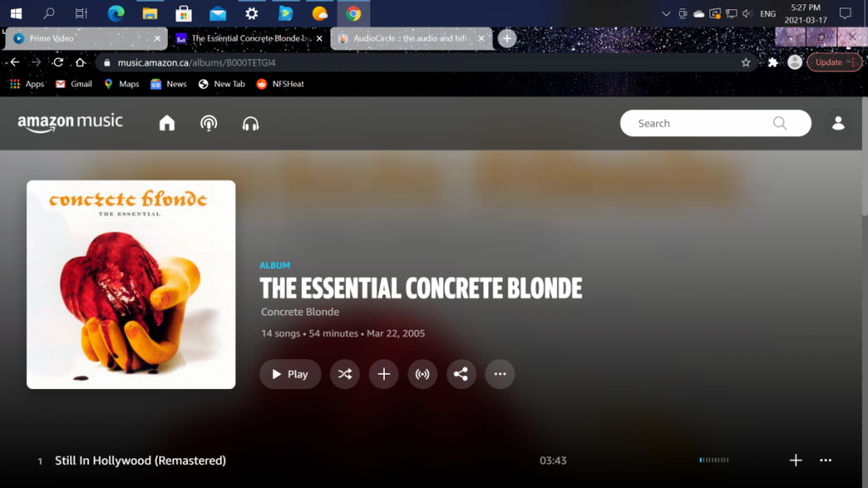Open File Explorer from taskbar

pyautogui.click(x=149, y=14)
